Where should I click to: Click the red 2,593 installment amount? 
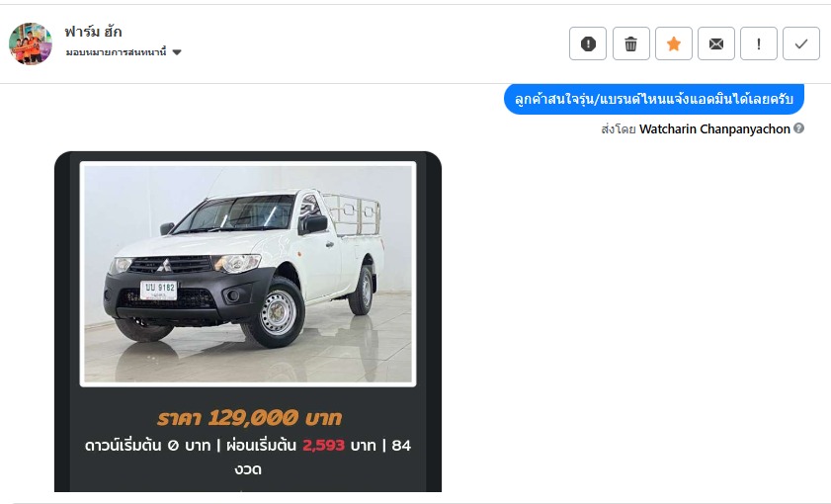pos(323,445)
